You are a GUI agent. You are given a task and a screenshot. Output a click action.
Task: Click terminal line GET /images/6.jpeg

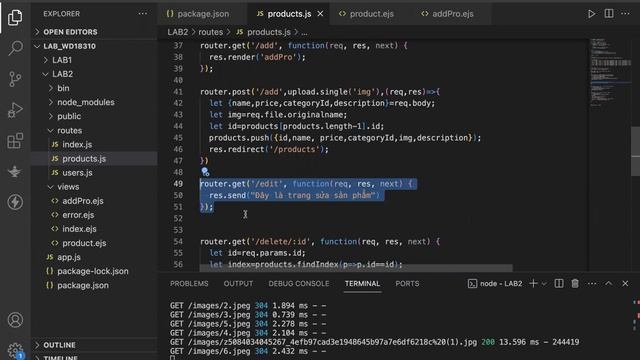(248, 351)
